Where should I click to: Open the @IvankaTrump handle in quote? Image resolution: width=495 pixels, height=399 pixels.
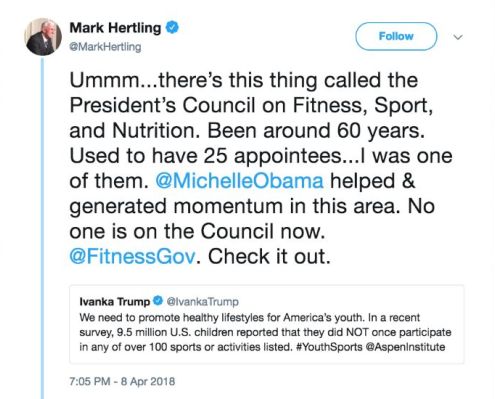tap(202, 302)
